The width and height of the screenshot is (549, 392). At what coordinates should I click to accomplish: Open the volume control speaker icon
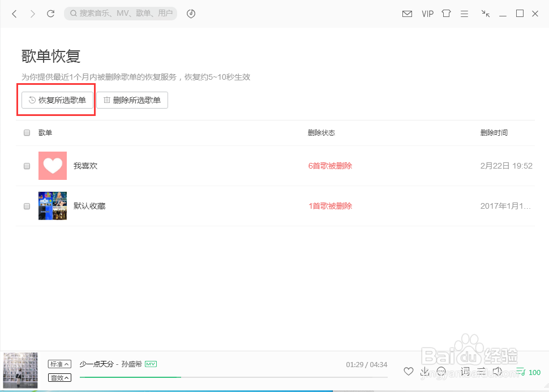(497, 371)
